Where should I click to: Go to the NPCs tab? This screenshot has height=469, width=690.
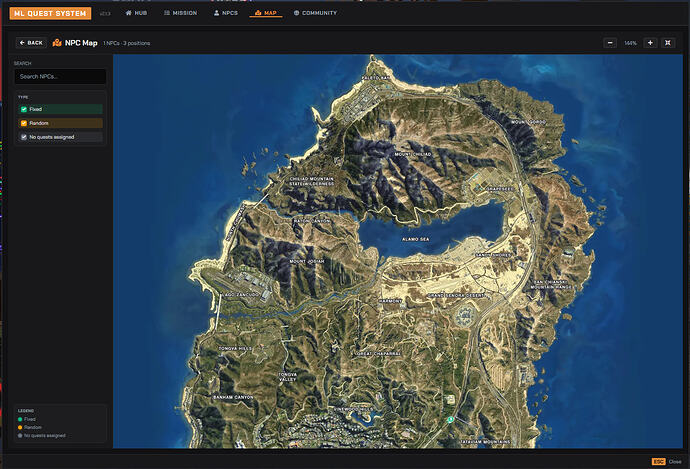click(226, 13)
